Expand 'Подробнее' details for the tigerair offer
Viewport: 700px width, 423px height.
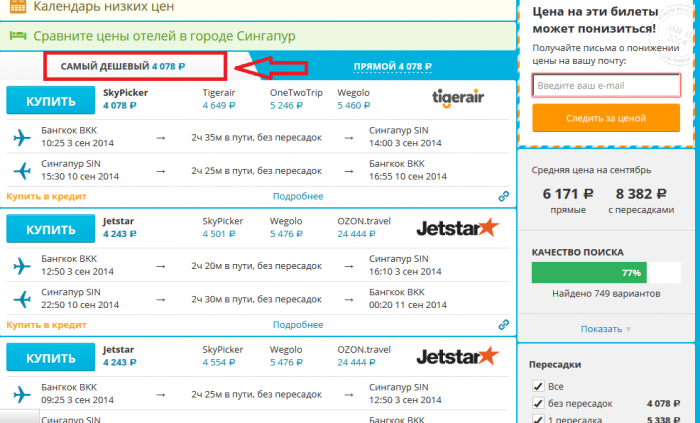(298, 196)
